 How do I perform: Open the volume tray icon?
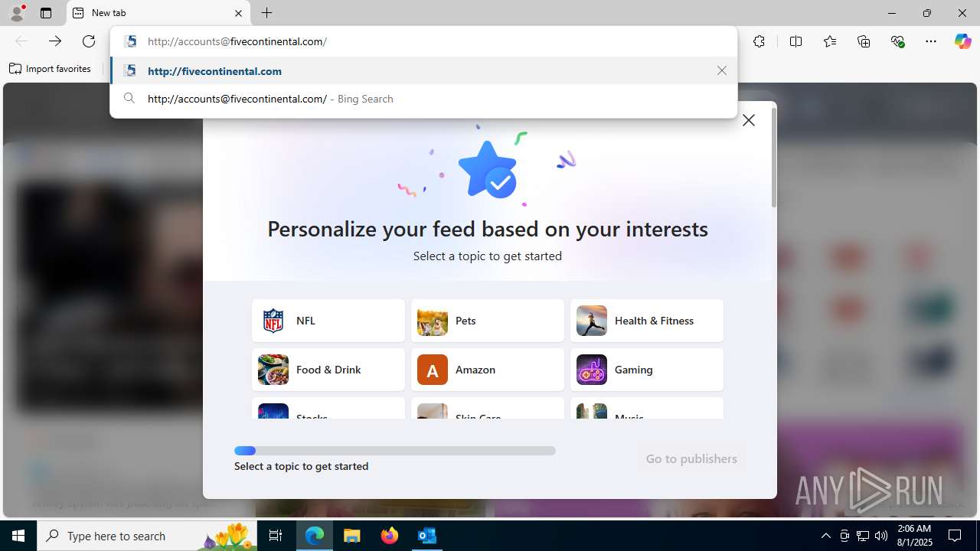pos(881,536)
